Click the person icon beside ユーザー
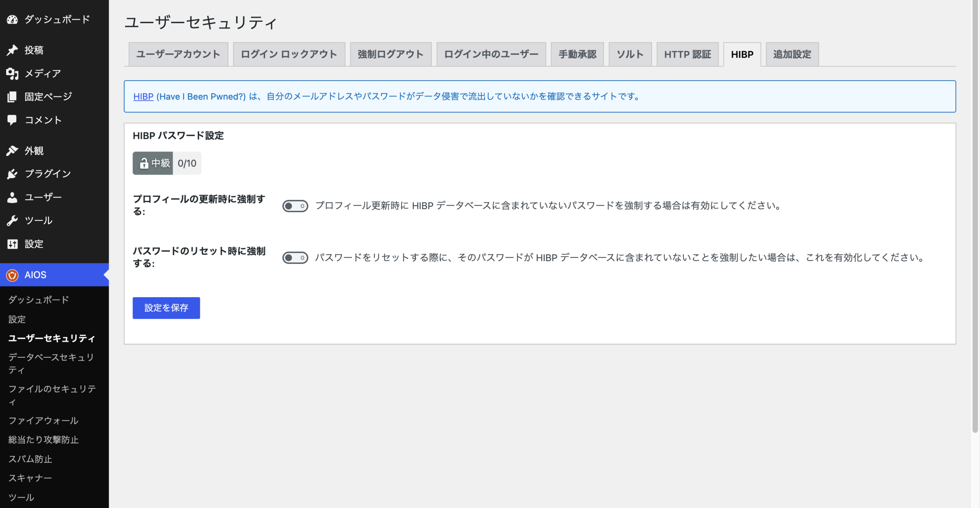This screenshot has width=980, height=508. pyautogui.click(x=12, y=197)
